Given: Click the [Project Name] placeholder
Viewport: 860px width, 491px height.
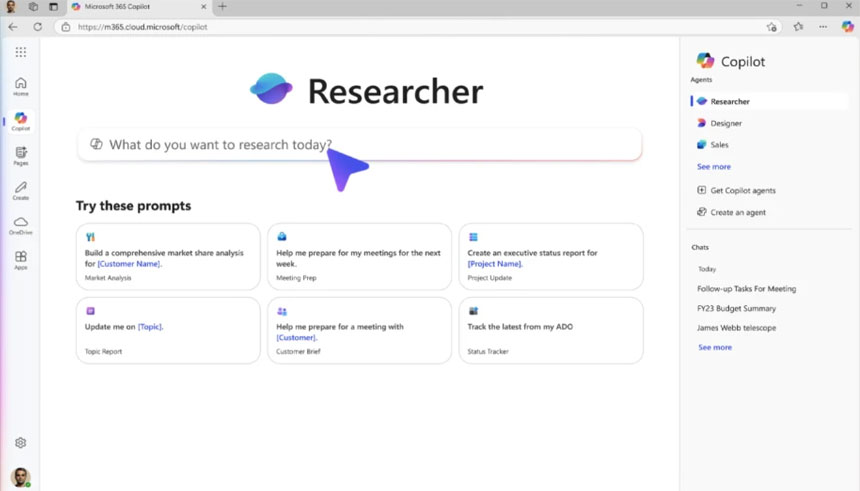Looking at the screenshot, I should pyautogui.click(x=494, y=264).
